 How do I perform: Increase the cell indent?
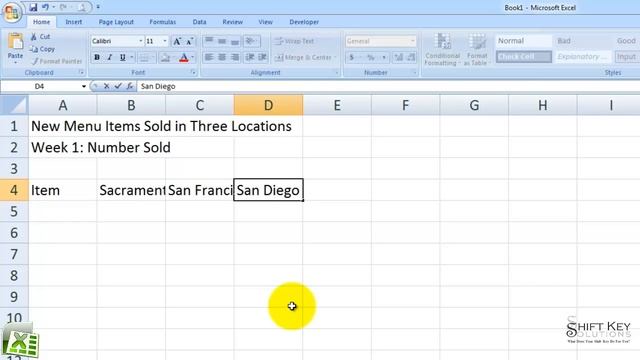pos(262,58)
